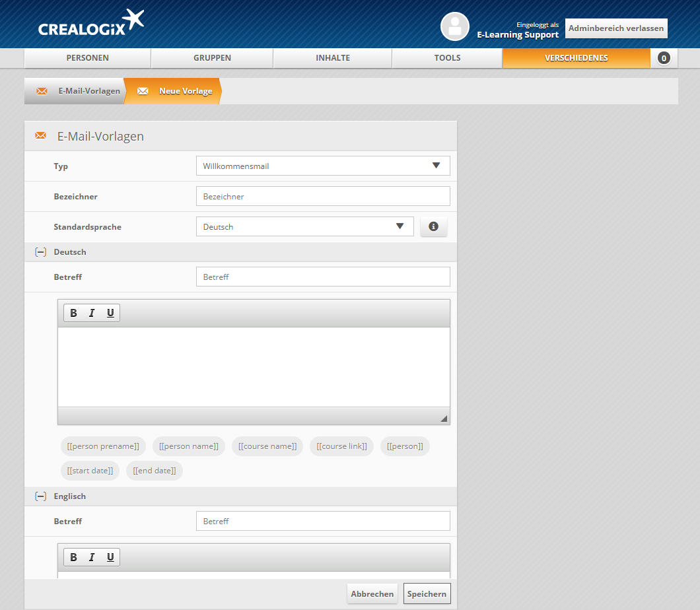Viewport: 700px width, 610px height.
Task: Click the Bold button in Deutsch editor
Action: pyautogui.click(x=74, y=313)
